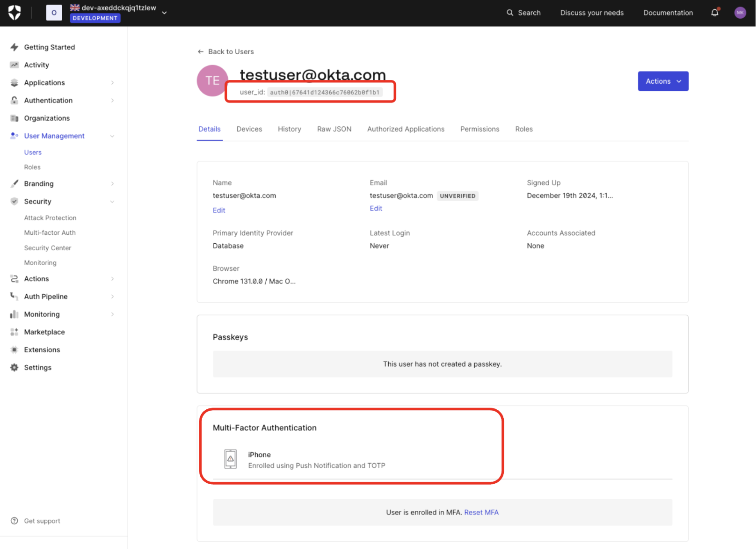Open the tenant switcher dropdown chevron
Screen dimensions: 756x552
(x=164, y=13)
